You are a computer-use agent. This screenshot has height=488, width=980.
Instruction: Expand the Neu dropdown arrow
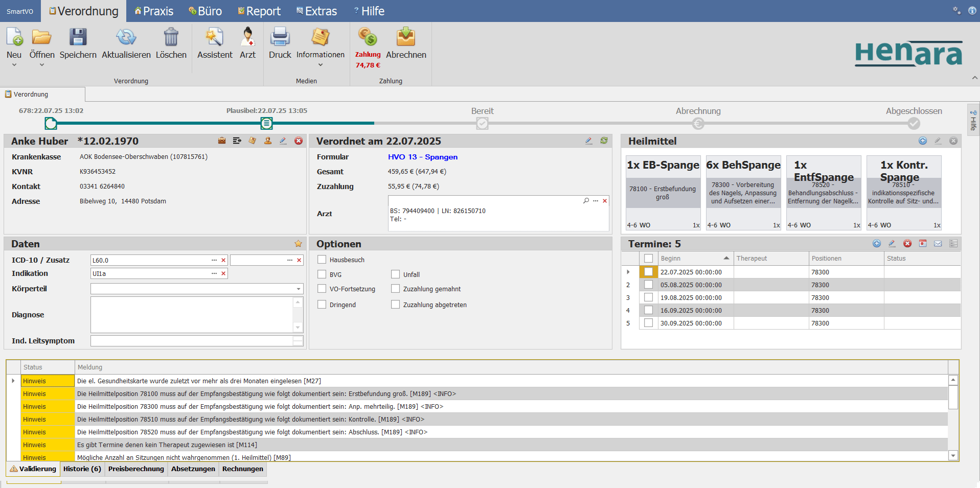point(14,65)
